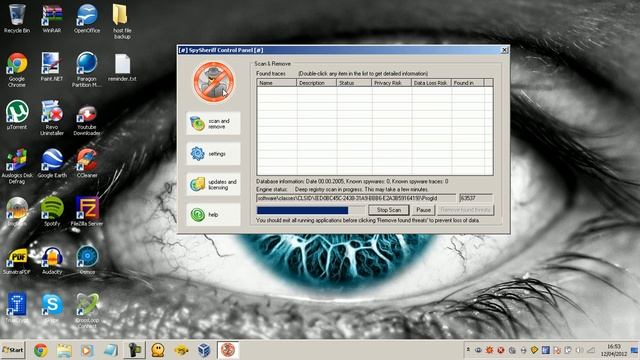Select the SumatraPDF desktop icon
This screenshot has height=360, width=640.
click(17, 261)
